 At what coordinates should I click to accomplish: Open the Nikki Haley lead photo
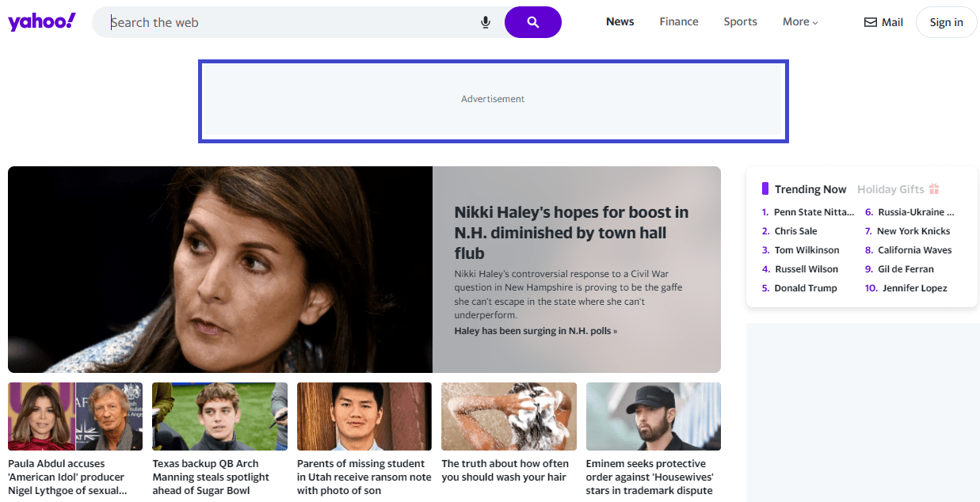(220, 269)
